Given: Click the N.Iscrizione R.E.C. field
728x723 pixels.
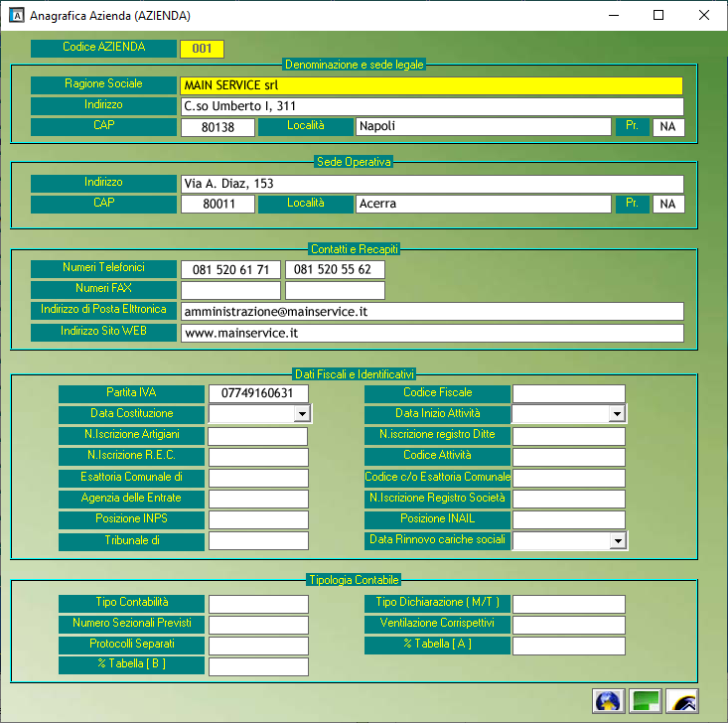Looking at the screenshot, I should click(x=258, y=457).
